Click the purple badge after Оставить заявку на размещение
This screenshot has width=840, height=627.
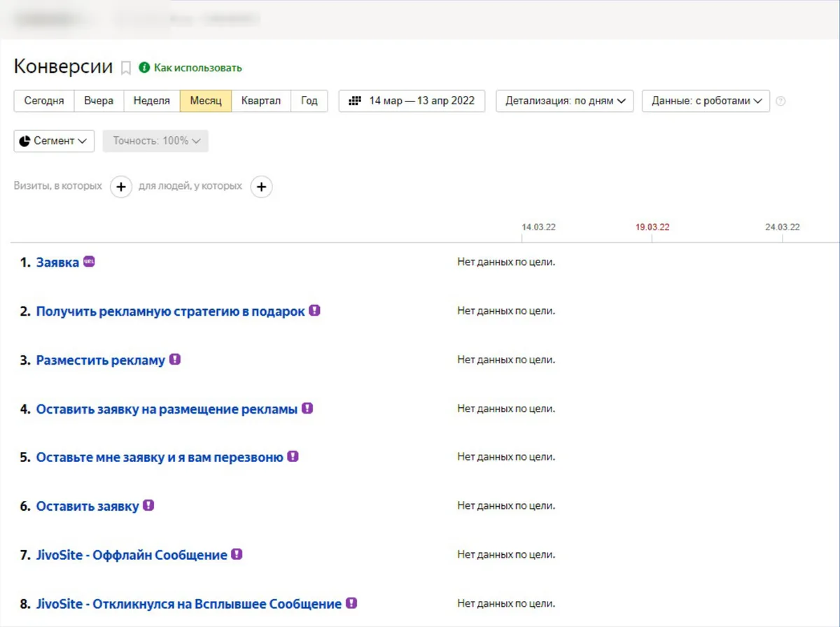(x=307, y=408)
